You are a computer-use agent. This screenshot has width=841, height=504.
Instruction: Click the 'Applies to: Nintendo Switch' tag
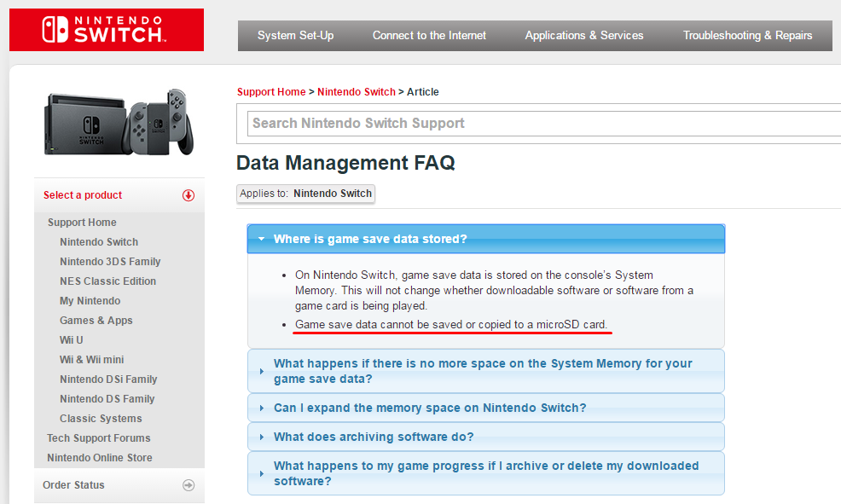point(305,194)
